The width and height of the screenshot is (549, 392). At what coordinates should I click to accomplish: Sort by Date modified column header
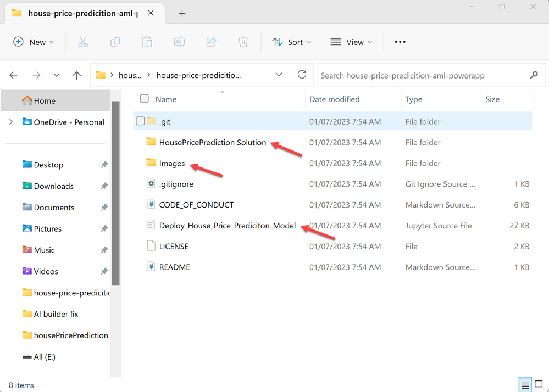tap(334, 99)
